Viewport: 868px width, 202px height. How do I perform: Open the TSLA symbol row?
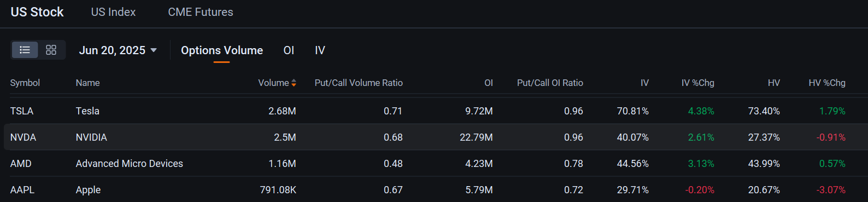pos(22,111)
